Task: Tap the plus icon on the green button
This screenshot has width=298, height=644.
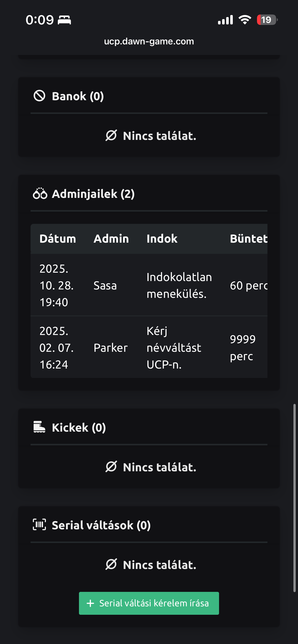Action: click(x=90, y=603)
